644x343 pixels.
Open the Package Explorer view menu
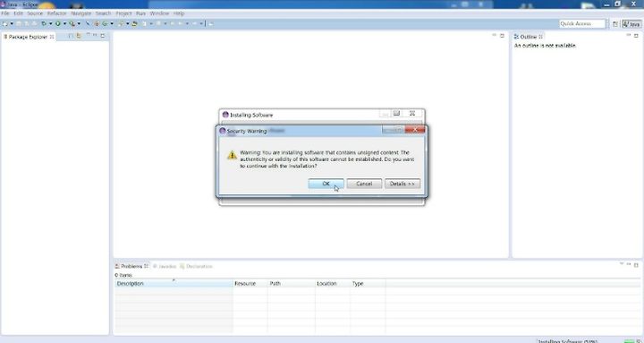coord(88,35)
